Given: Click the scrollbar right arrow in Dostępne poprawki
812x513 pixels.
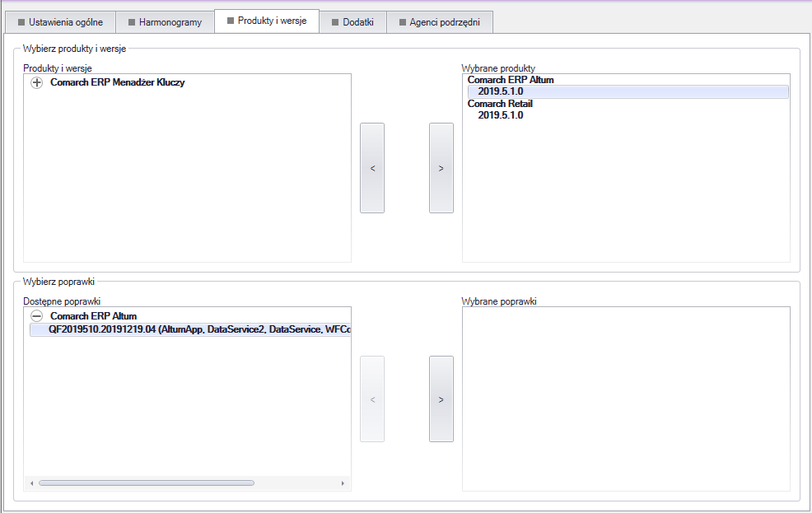Looking at the screenshot, I should click(343, 483).
